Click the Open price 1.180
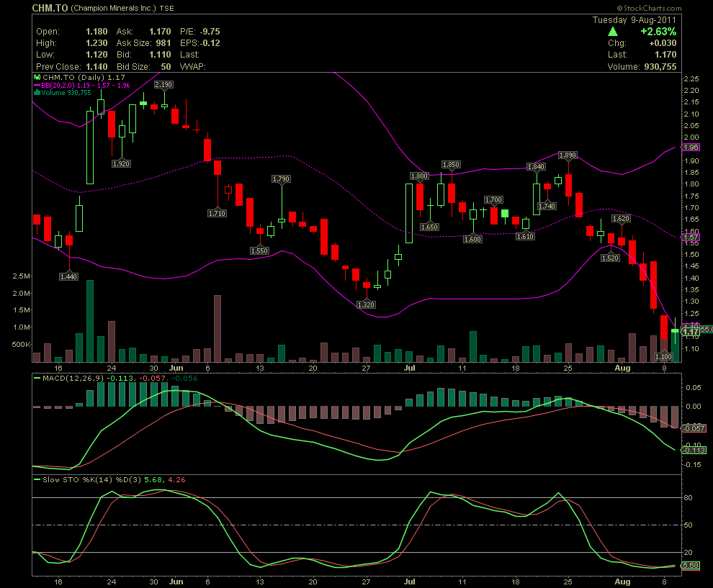Image resolution: width=713 pixels, height=588 pixels. 97,32
